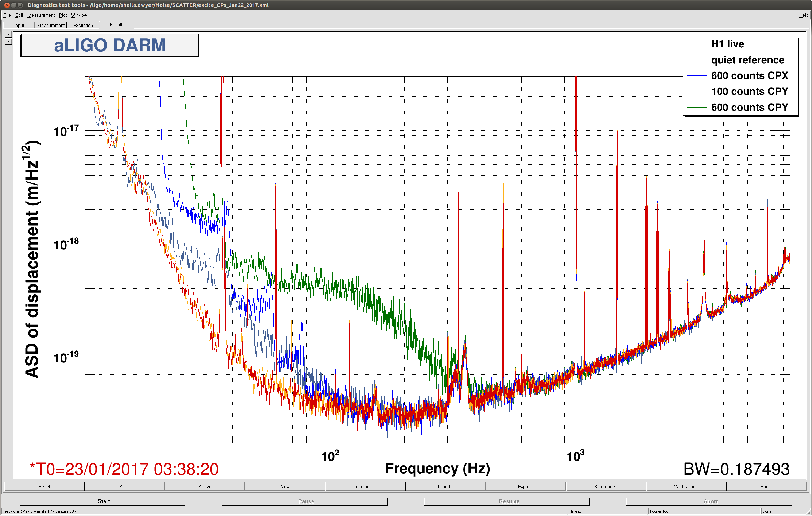This screenshot has height=516, width=812.
Task: Click the Active button
Action: [x=205, y=486]
